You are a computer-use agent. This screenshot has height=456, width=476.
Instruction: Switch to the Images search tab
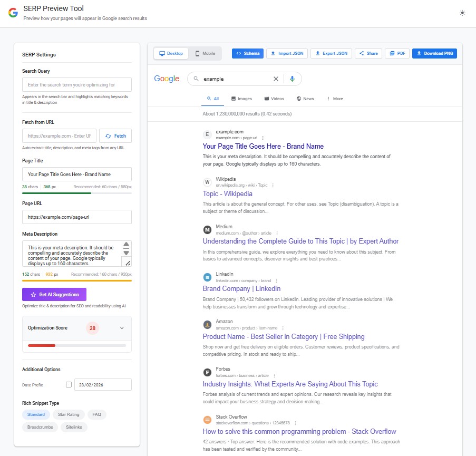pos(241,99)
